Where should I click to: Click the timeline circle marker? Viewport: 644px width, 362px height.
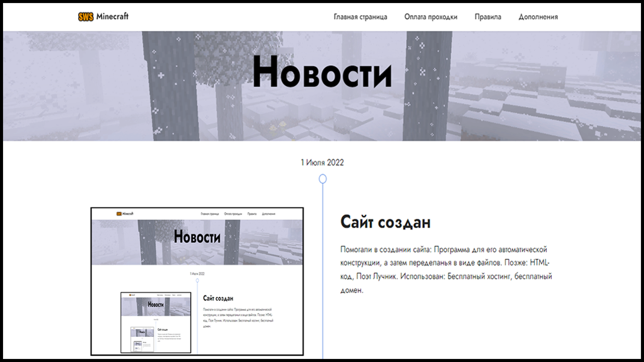tap(323, 178)
